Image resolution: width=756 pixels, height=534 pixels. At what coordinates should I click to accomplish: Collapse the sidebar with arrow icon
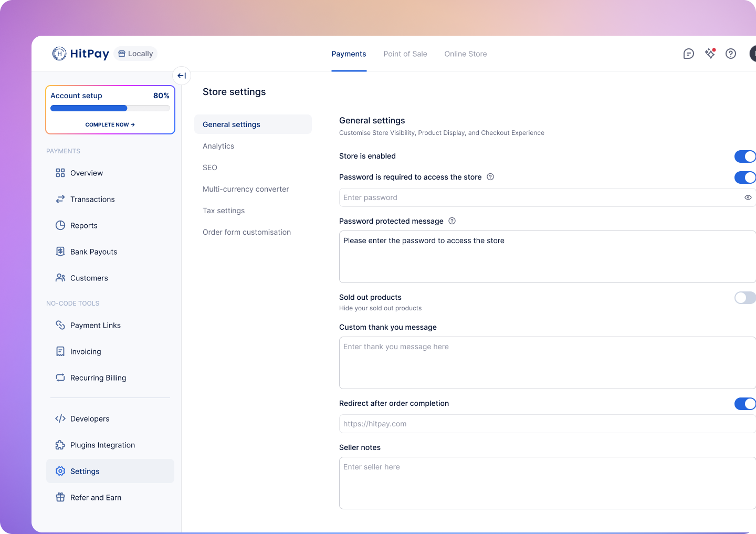[182, 76]
